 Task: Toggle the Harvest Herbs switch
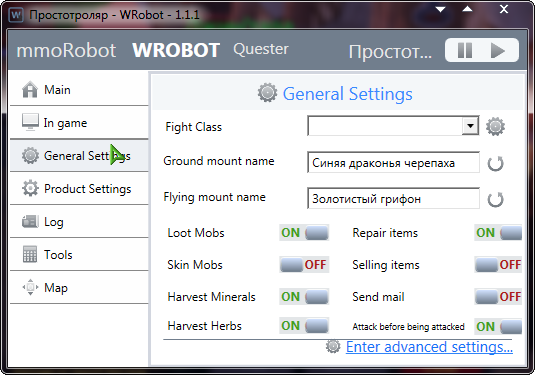[x=304, y=326]
